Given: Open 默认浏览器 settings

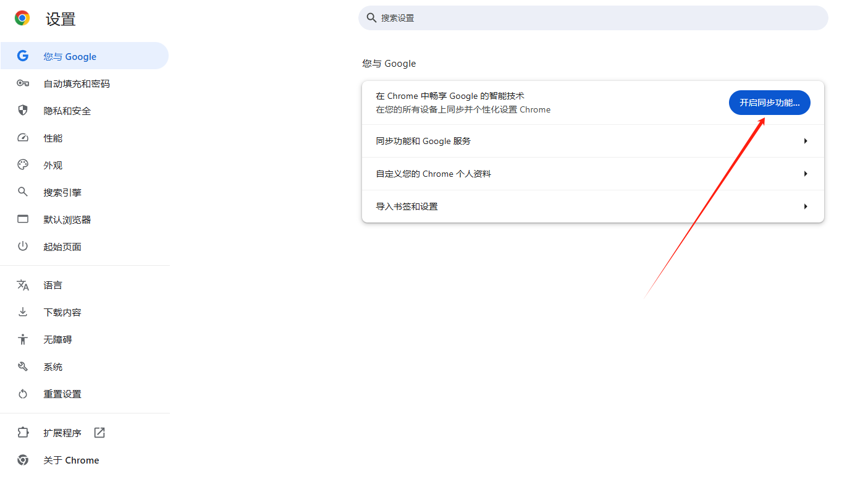Looking at the screenshot, I should [84, 219].
